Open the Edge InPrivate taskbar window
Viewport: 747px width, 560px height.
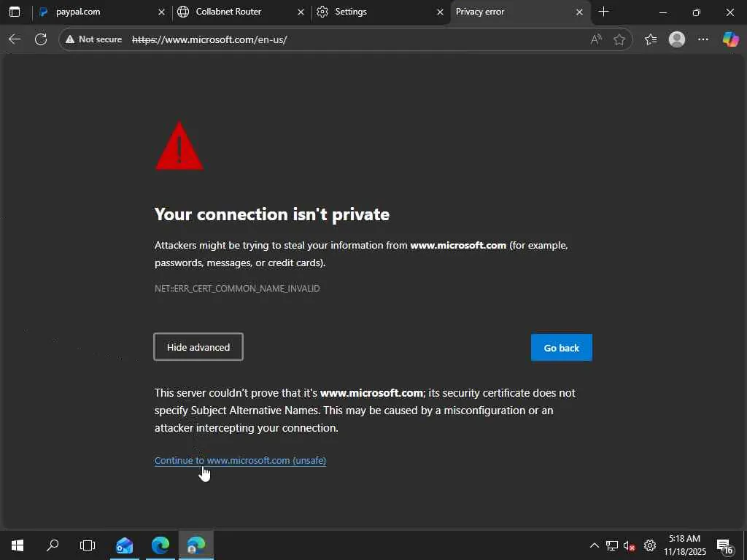click(196, 545)
